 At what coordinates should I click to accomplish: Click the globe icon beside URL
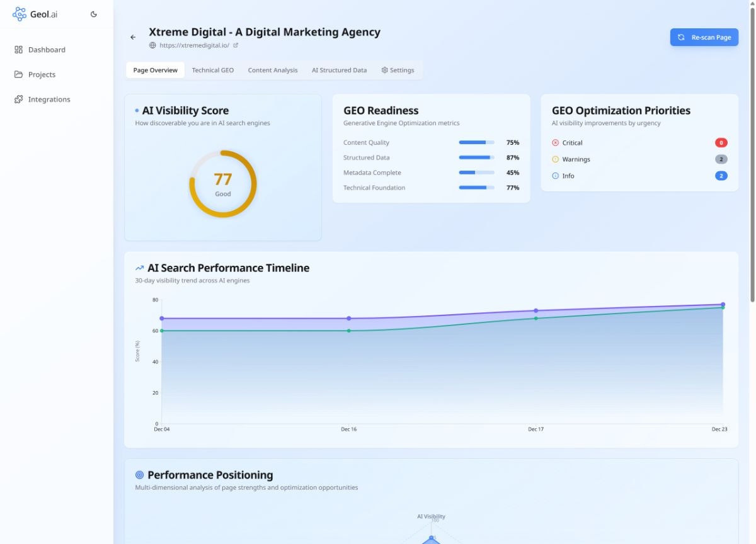[x=152, y=45]
